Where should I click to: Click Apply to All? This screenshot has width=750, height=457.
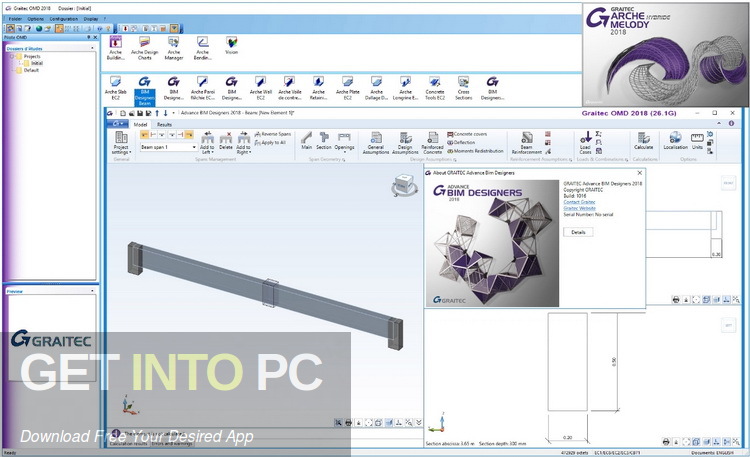[270, 143]
